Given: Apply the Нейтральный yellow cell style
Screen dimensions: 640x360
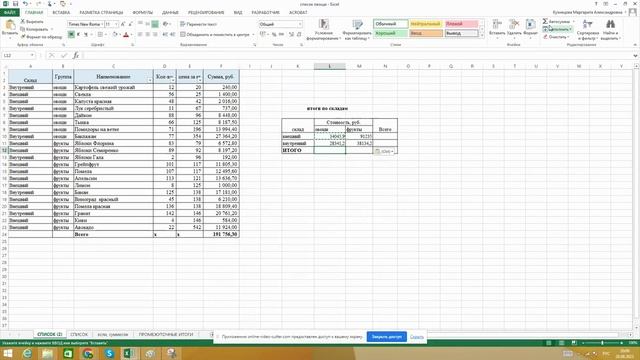Looking at the screenshot, I should pyautogui.click(x=425, y=24).
